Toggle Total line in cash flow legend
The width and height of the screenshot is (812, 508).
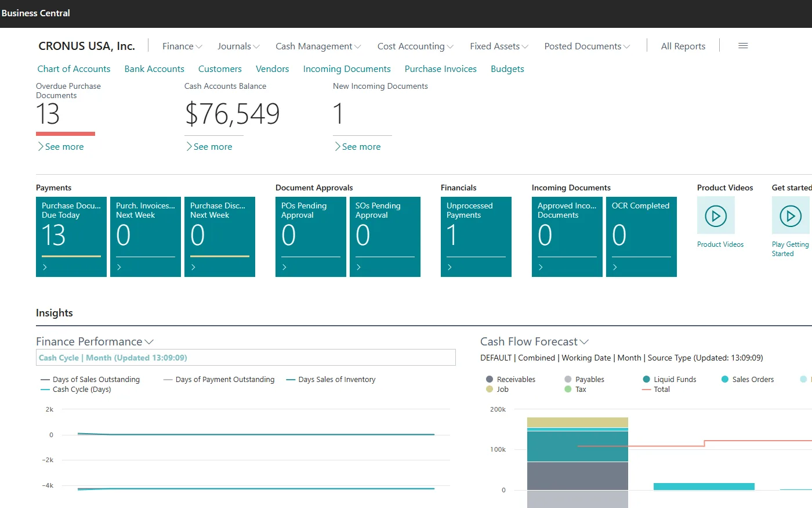click(x=656, y=390)
